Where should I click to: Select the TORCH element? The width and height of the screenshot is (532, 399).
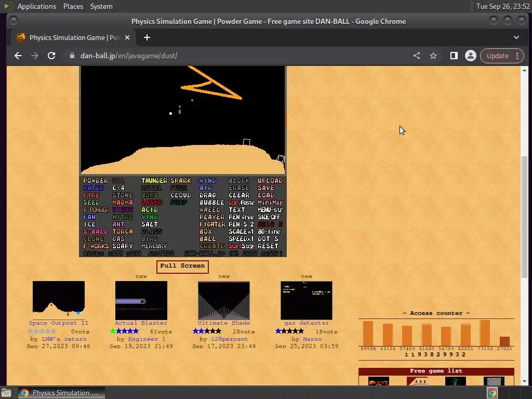coord(123,232)
